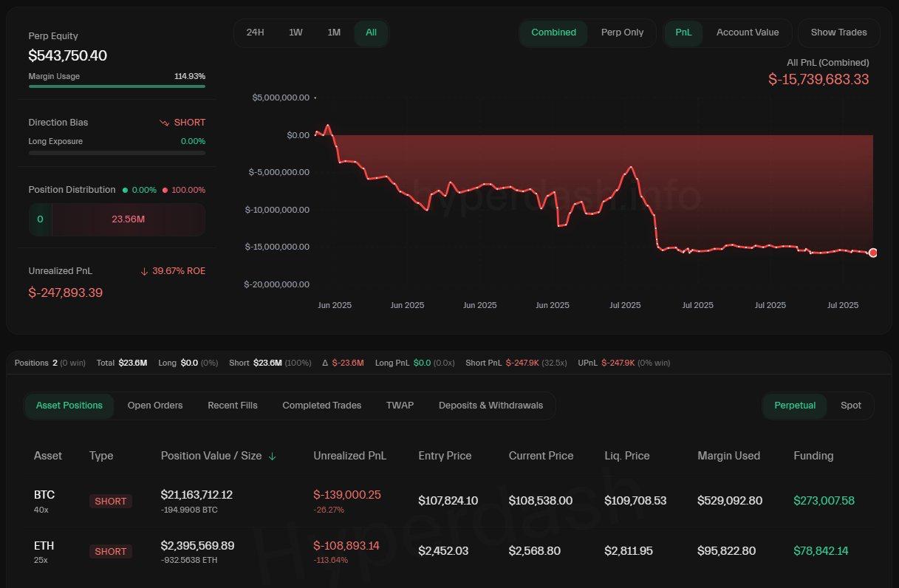The height and width of the screenshot is (588, 899).
Task: Click the Asset column header
Action: coord(48,456)
